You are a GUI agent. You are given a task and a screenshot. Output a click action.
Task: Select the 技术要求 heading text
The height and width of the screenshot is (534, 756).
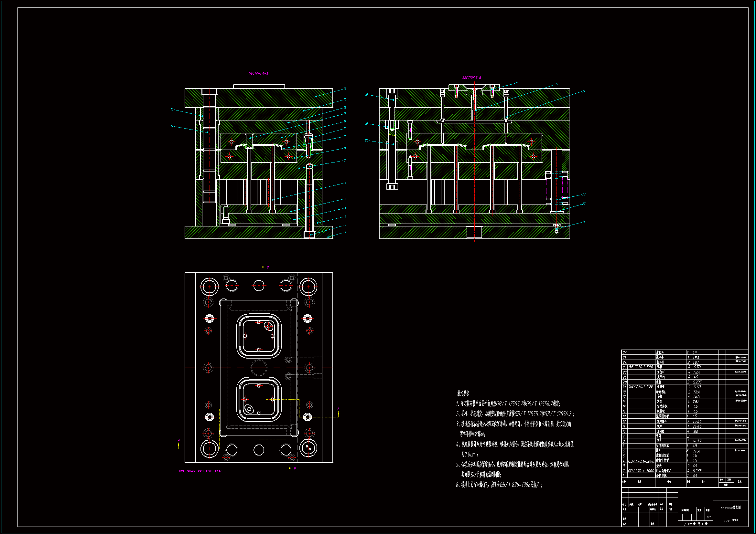click(x=463, y=393)
